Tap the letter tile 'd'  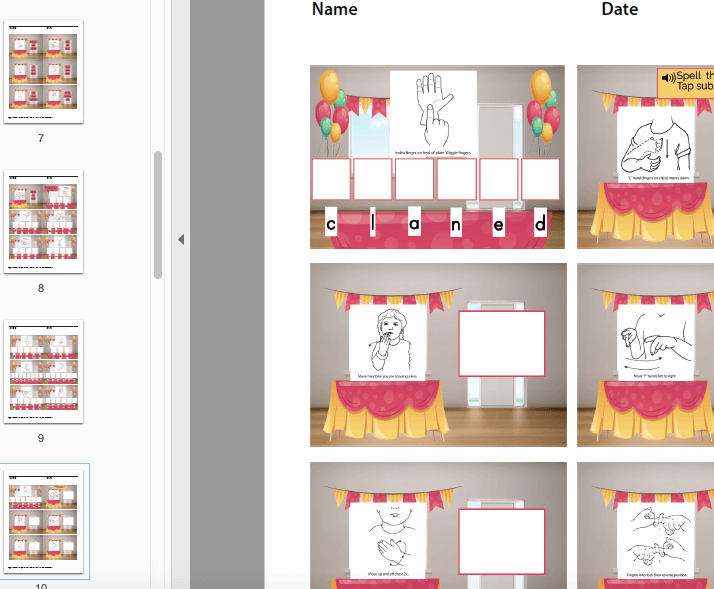coord(540,223)
